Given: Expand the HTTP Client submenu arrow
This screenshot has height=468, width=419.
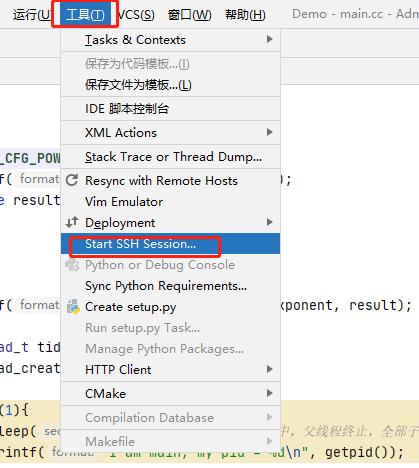Looking at the screenshot, I should pos(270,369).
